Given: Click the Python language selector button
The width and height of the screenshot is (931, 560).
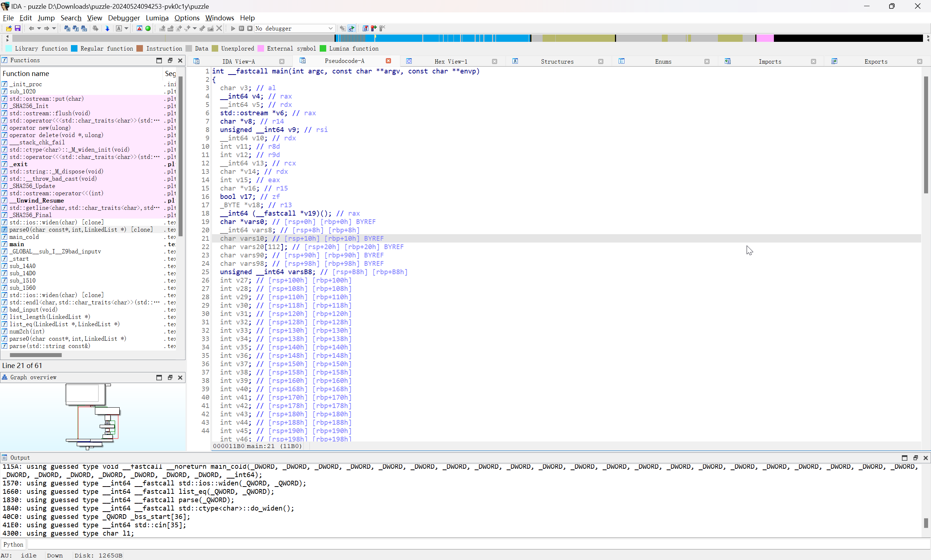Looking at the screenshot, I should click(13, 544).
